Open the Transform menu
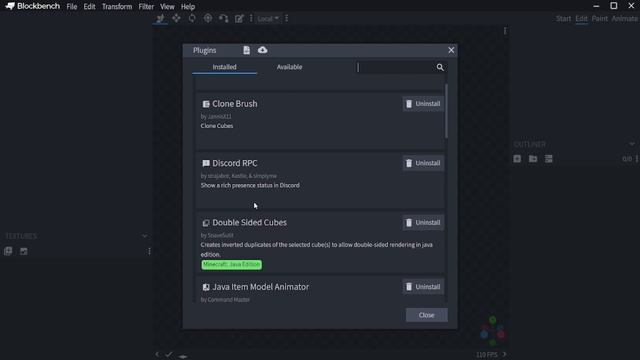The width and height of the screenshot is (640, 360). [x=117, y=7]
